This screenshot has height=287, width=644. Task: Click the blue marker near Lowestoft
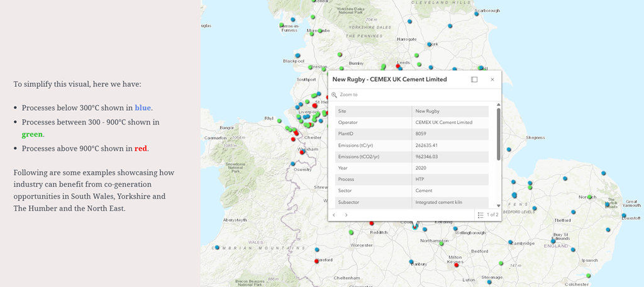coord(624,216)
